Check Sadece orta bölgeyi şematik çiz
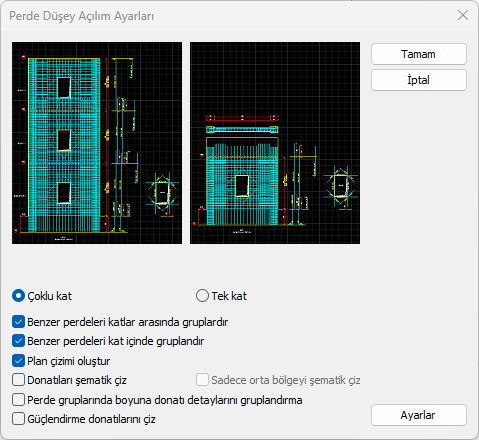The width and height of the screenshot is (479, 440). click(202, 380)
